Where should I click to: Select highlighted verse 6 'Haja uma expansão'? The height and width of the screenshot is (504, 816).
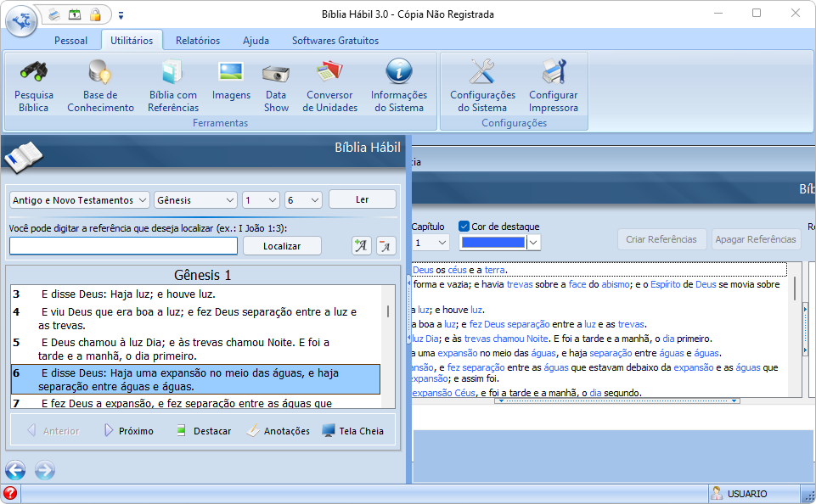point(195,379)
